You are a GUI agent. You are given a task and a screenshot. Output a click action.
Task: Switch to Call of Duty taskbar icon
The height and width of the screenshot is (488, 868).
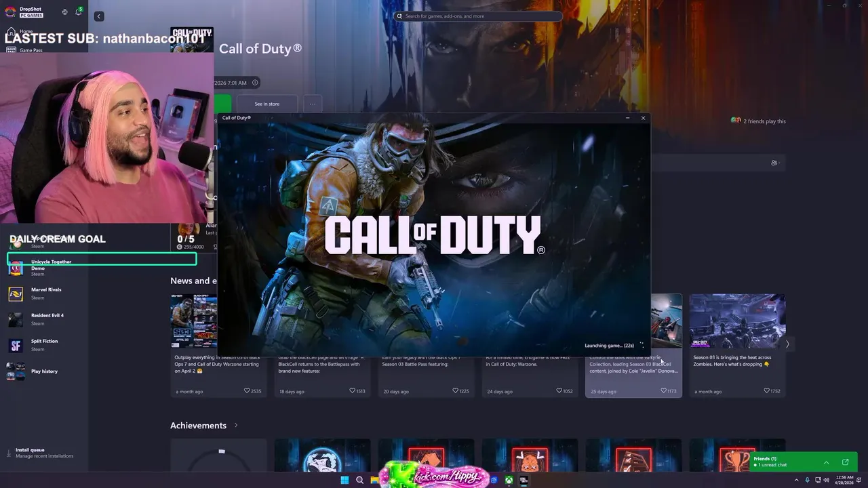click(x=524, y=480)
